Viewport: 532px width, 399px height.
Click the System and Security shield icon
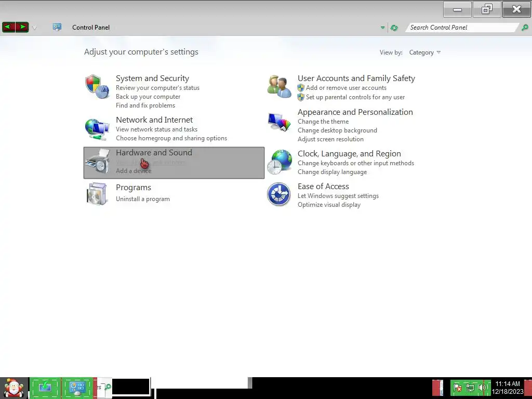click(97, 87)
